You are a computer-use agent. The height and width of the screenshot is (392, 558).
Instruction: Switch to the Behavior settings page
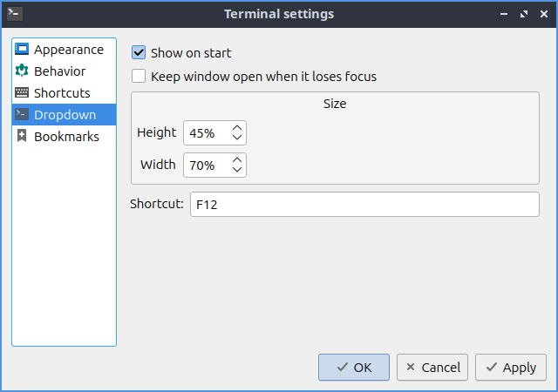59,71
